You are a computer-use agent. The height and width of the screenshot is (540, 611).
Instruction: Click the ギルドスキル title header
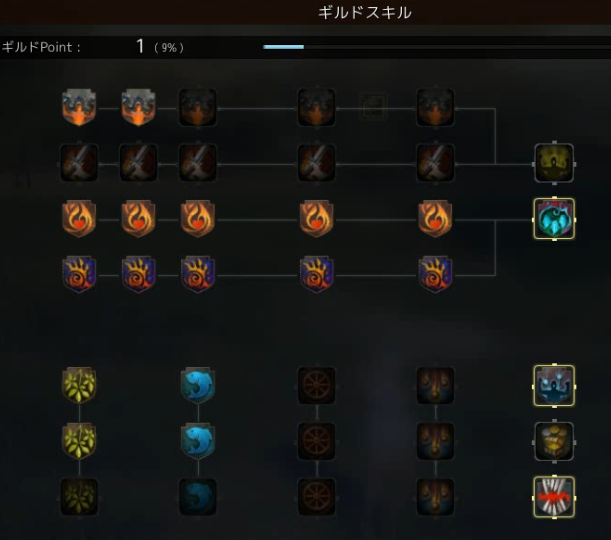pyautogui.click(x=364, y=12)
